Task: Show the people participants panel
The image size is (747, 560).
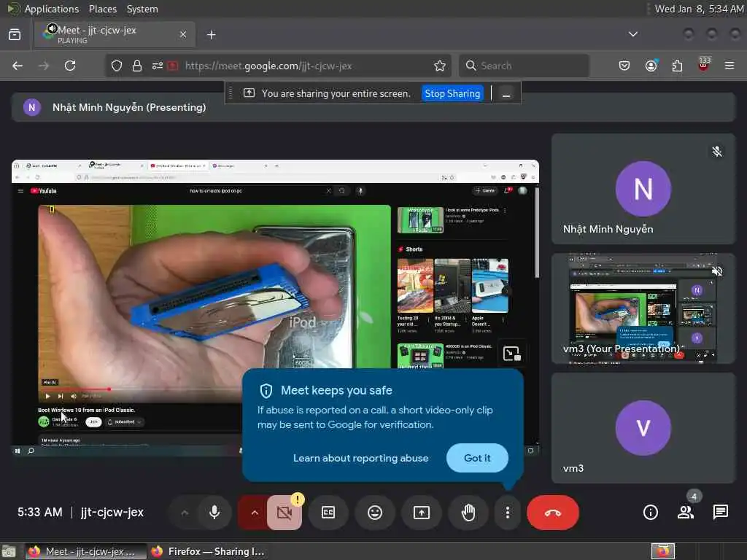Action: (x=686, y=513)
